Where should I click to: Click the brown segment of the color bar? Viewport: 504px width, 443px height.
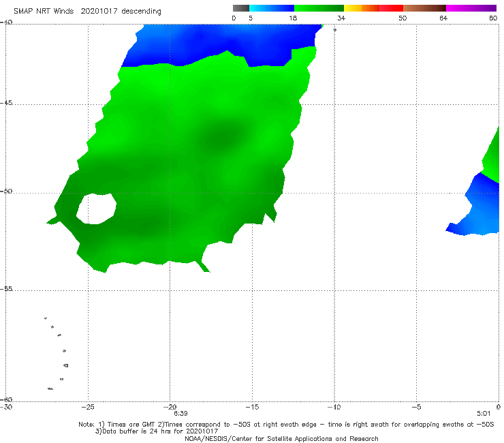pyautogui.click(x=424, y=8)
